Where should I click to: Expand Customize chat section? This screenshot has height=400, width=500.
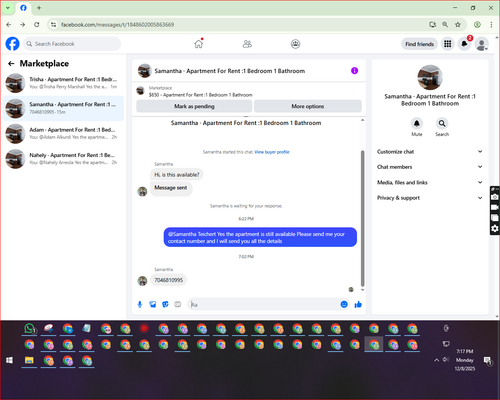(430, 152)
